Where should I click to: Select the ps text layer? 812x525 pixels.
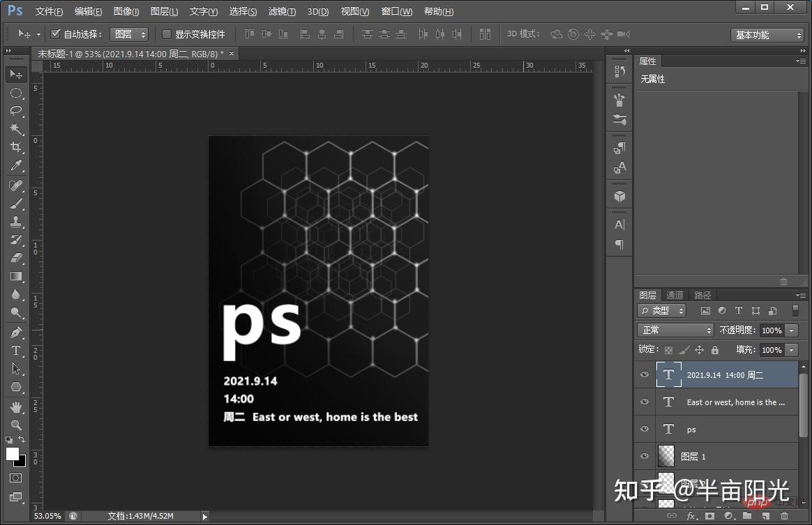tap(716, 429)
